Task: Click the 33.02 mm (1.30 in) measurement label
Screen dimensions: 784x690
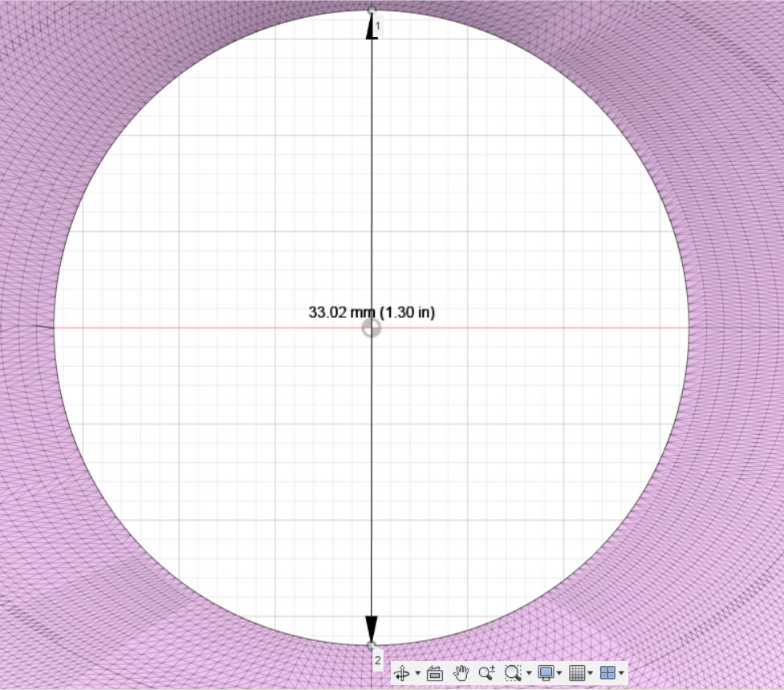Action: pos(372,312)
